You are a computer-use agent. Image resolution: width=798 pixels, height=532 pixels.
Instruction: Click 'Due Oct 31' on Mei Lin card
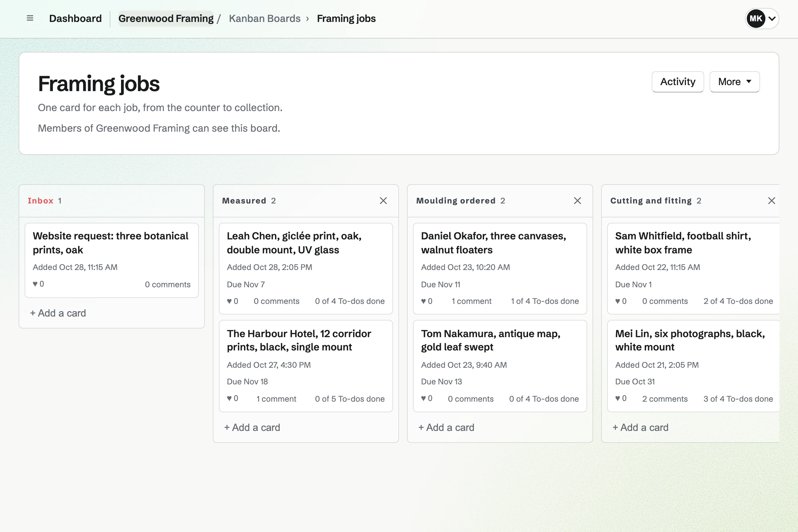click(635, 381)
